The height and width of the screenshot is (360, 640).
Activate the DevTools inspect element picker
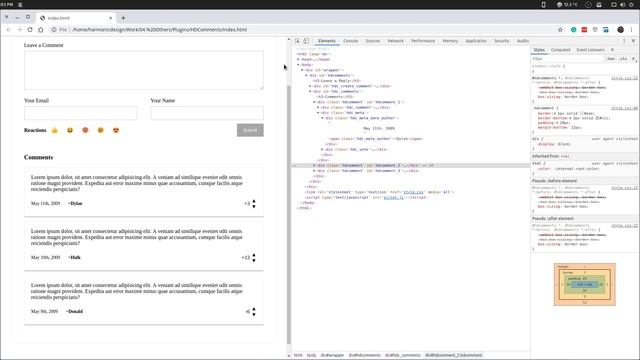click(x=297, y=41)
